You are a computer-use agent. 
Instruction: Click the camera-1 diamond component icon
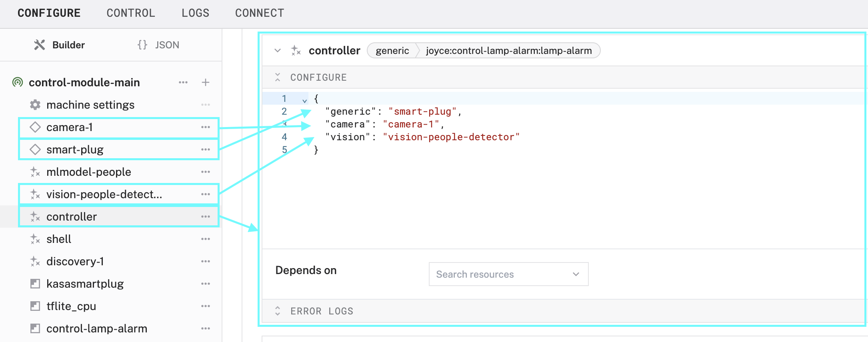click(35, 127)
